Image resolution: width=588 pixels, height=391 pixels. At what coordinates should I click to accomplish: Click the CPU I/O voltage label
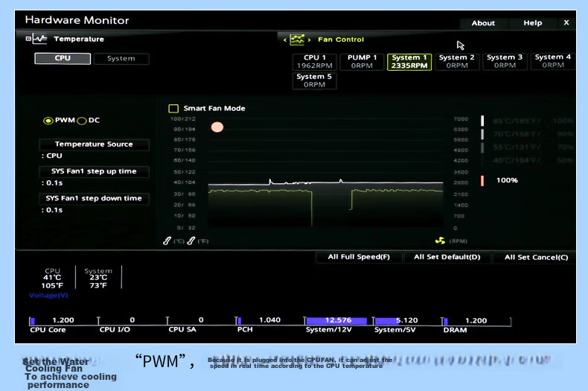[x=115, y=329]
